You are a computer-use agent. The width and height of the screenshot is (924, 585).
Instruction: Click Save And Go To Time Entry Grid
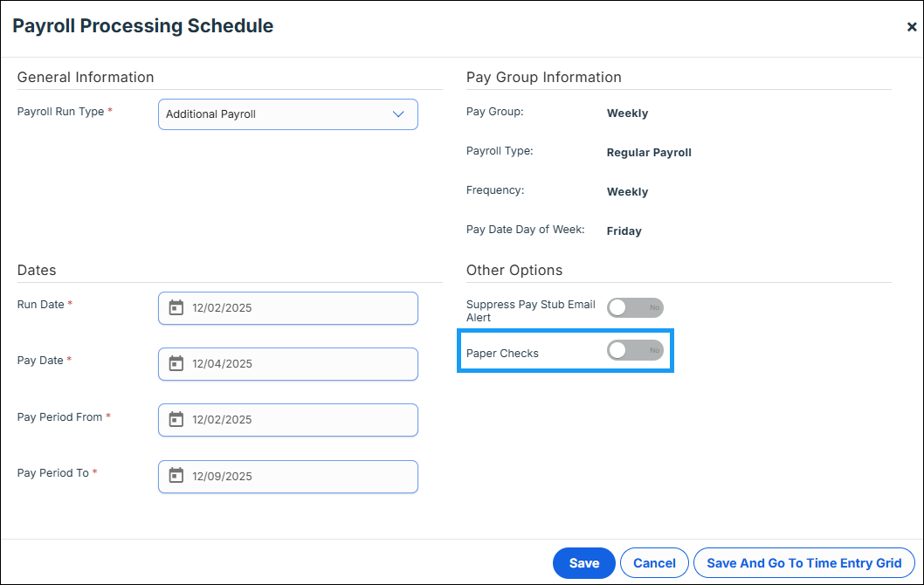coord(803,563)
